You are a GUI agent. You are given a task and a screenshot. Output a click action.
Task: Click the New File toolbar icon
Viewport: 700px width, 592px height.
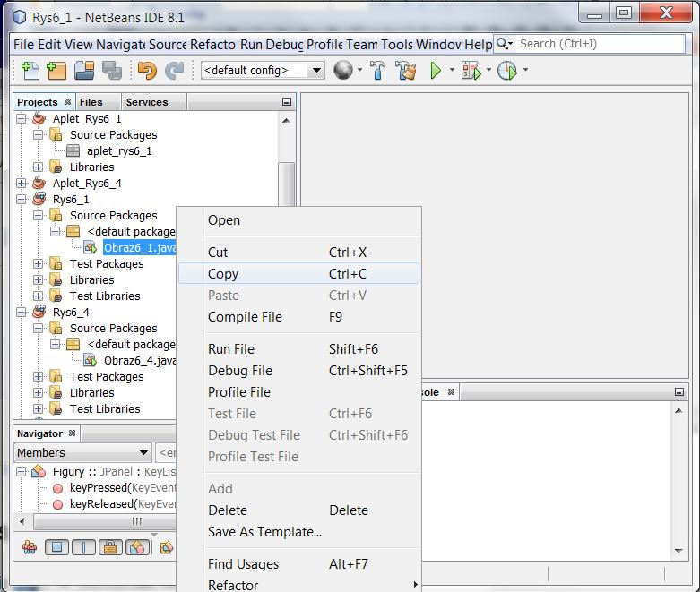pyautogui.click(x=30, y=71)
